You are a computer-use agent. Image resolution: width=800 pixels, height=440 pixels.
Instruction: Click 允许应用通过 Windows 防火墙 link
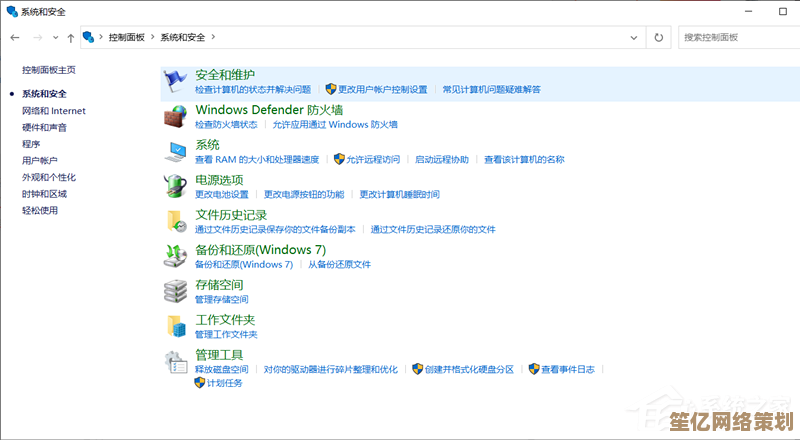[335, 125]
